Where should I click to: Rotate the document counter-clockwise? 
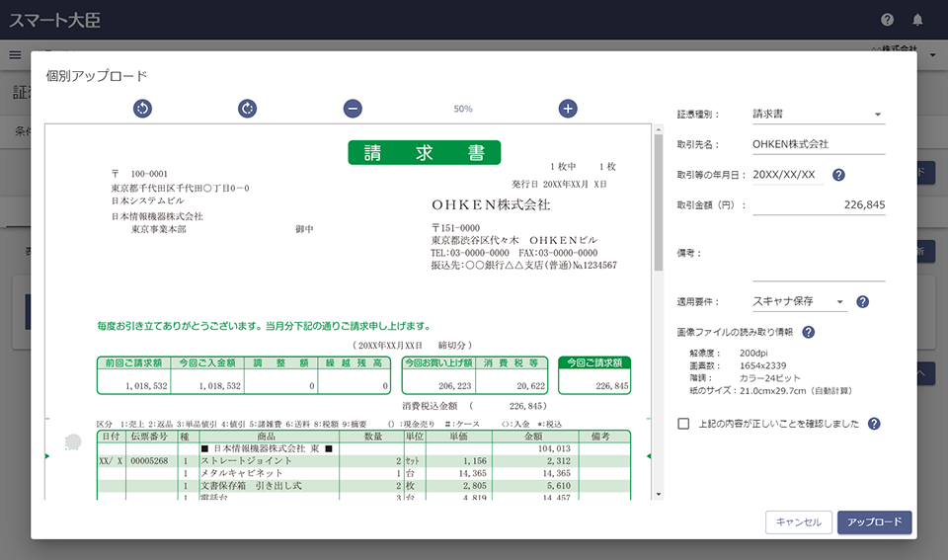tap(142, 109)
